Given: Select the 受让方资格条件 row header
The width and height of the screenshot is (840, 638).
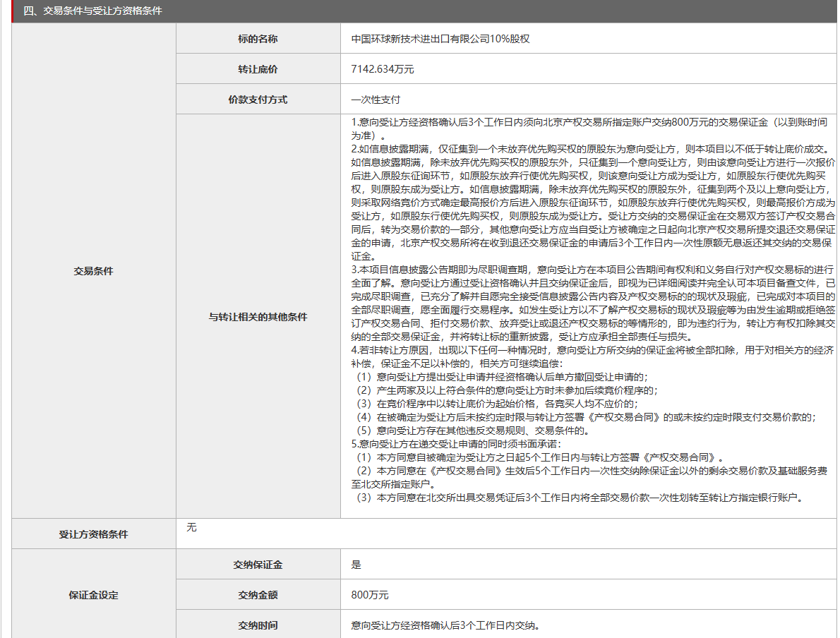Looking at the screenshot, I should (94, 534).
